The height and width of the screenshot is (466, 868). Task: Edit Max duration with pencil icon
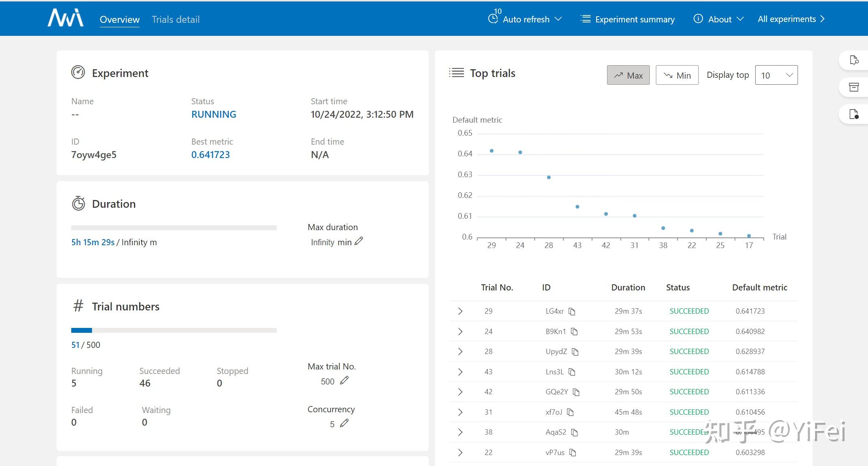[x=358, y=241]
